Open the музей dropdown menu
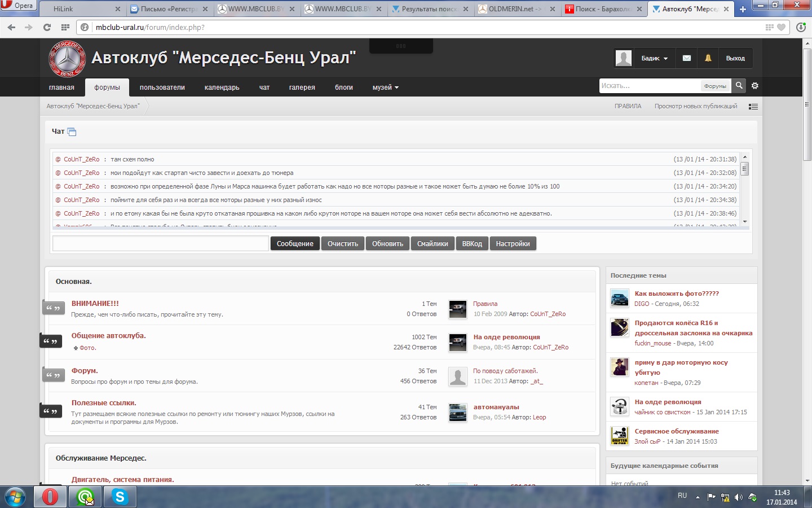Viewport: 812px width, 508px height. pos(385,87)
